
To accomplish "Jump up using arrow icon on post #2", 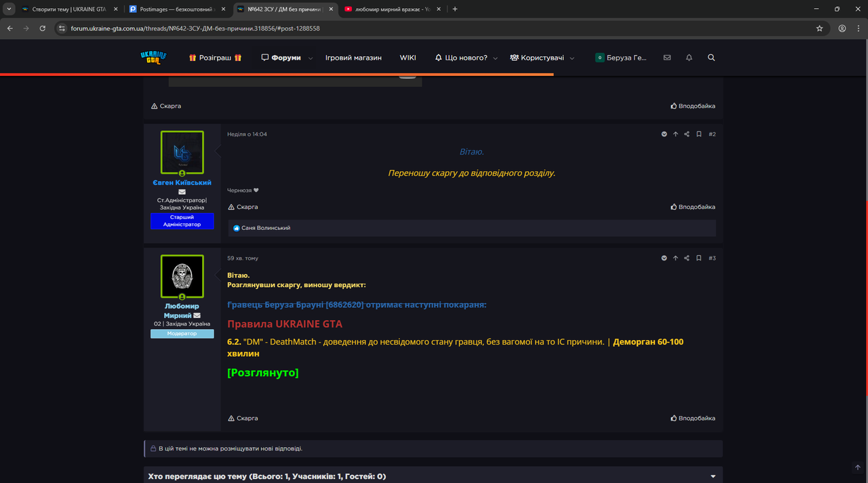I will (675, 134).
